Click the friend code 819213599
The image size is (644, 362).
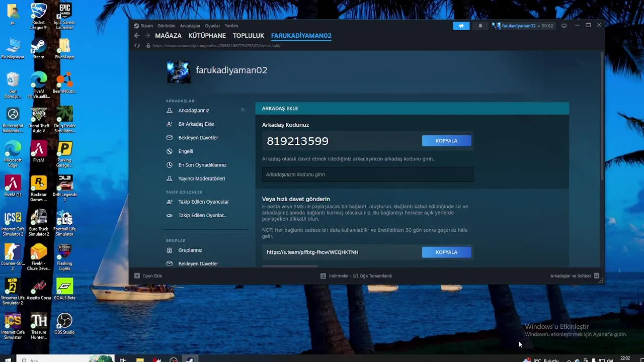click(x=297, y=141)
